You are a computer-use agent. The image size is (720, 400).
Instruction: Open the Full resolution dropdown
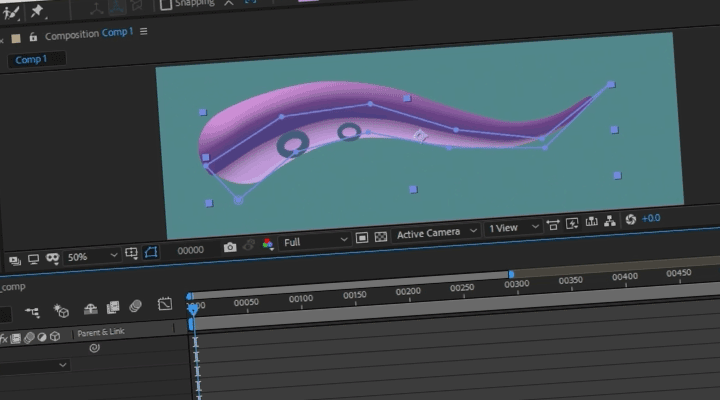[315, 241]
